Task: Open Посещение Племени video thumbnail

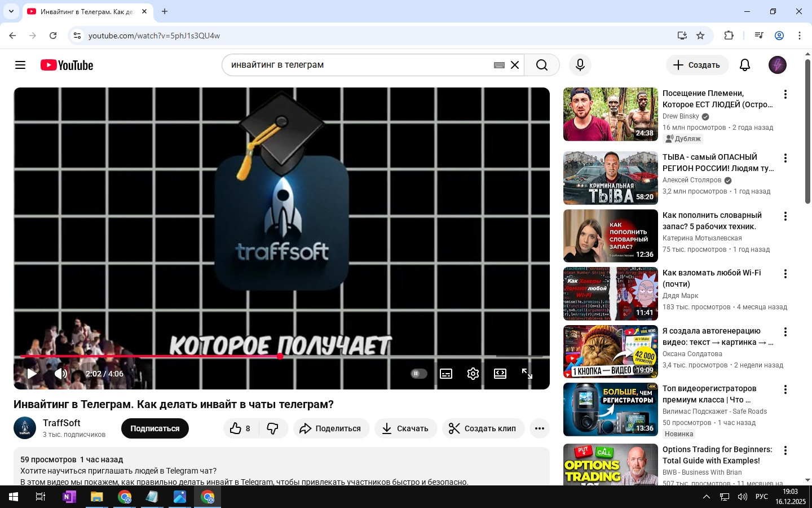Action: tap(611, 114)
